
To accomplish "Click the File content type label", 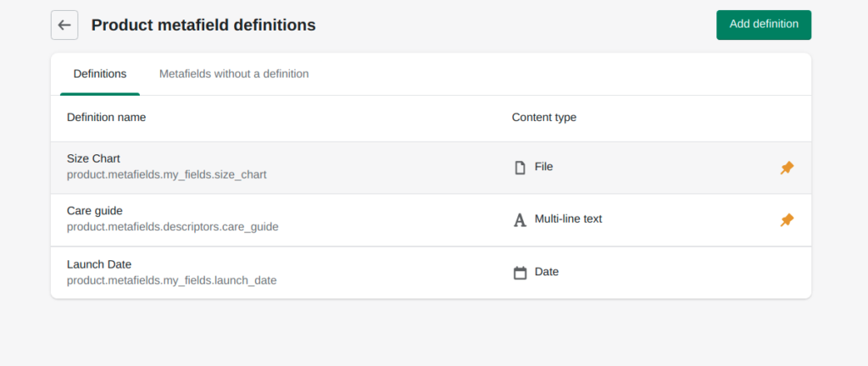I will [x=543, y=167].
